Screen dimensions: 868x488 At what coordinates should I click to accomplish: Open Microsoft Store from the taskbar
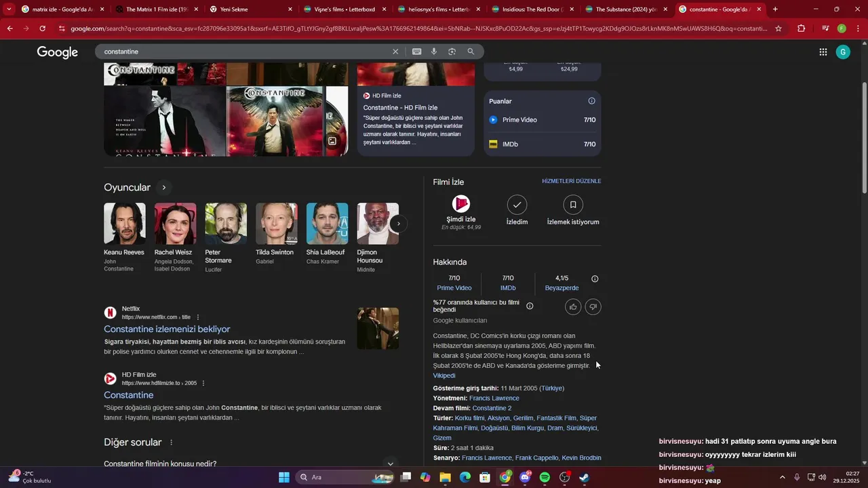pyautogui.click(x=485, y=477)
